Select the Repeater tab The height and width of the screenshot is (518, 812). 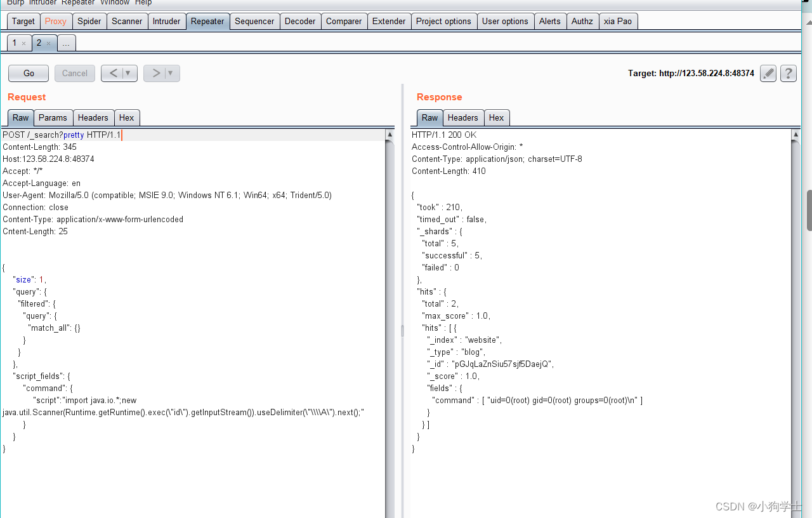(207, 21)
